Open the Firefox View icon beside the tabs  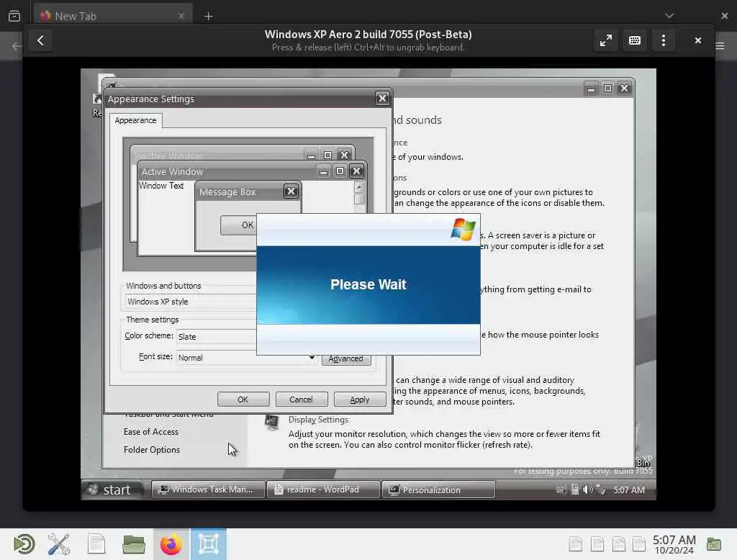point(14,16)
